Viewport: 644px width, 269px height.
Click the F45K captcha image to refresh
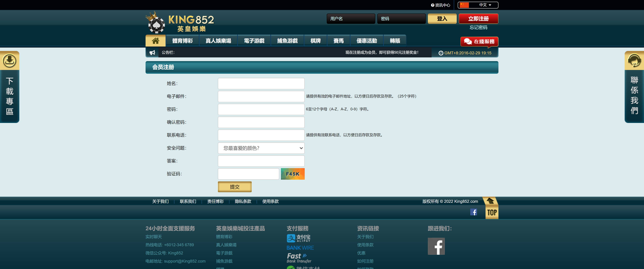[x=292, y=174]
